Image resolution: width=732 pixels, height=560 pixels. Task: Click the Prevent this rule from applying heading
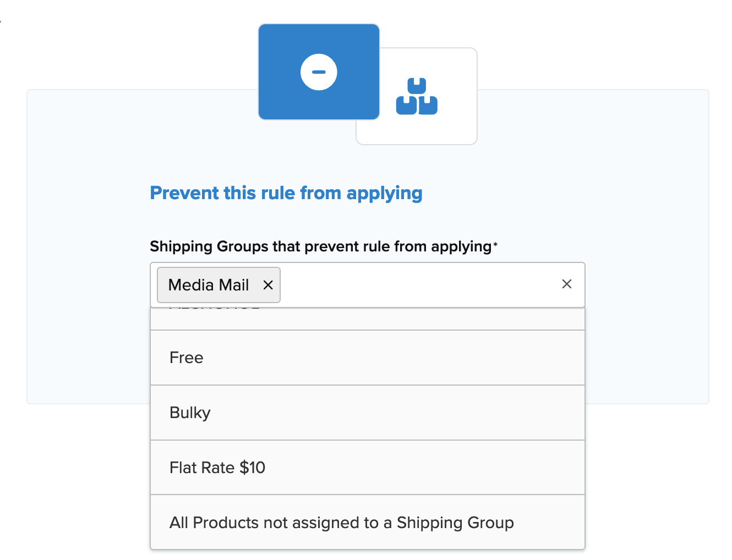coord(286,193)
